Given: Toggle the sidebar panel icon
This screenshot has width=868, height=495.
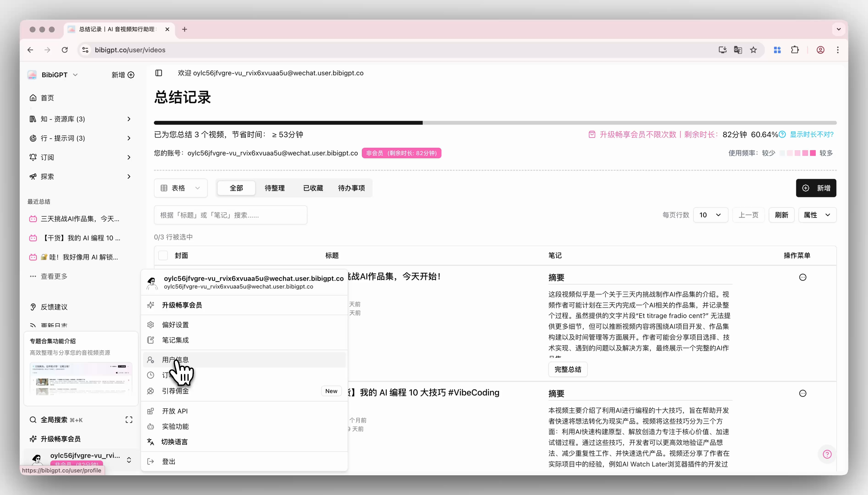Looking at the screenshot, I should (x=159, y=73).
